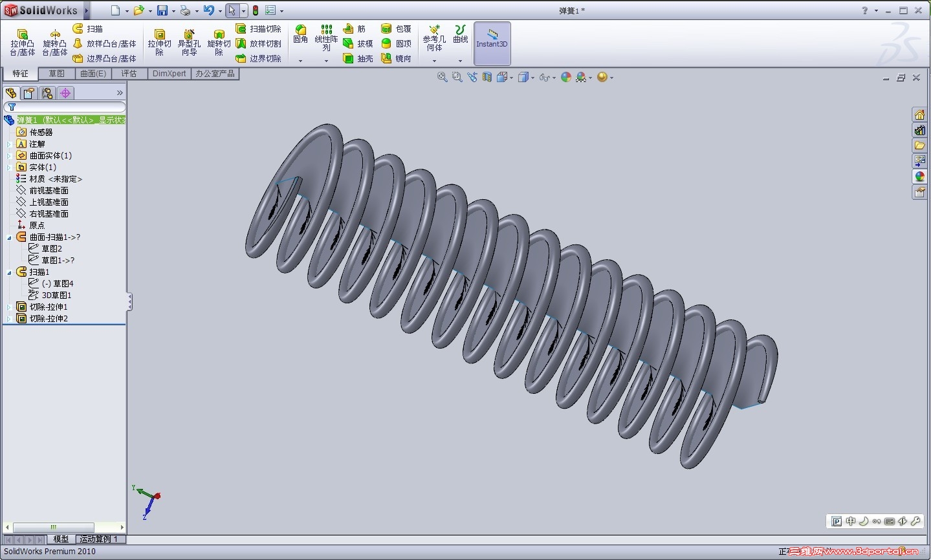Image resolution: width=931 pixels, height=560 pixels.
Task: Switch to the 草图 tab
Action: coord(57,74)
